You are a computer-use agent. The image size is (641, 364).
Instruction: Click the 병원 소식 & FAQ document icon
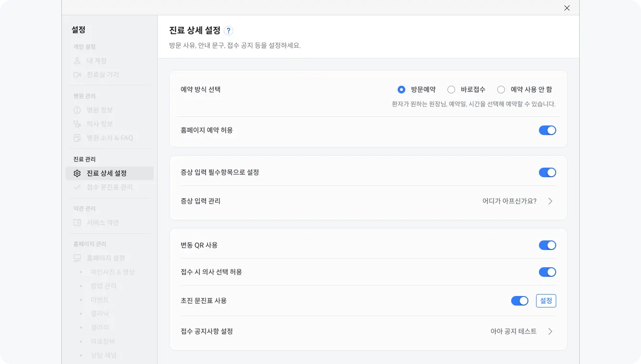(77, 138)
